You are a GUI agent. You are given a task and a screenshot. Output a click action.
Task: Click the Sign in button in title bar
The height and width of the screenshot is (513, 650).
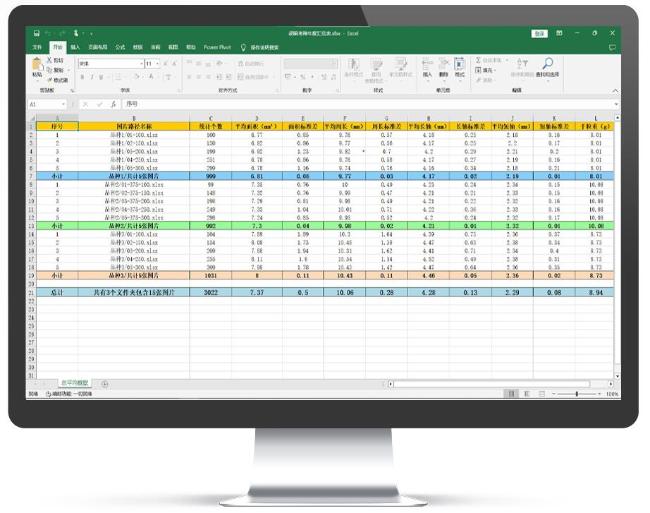[x=539, y=33]
